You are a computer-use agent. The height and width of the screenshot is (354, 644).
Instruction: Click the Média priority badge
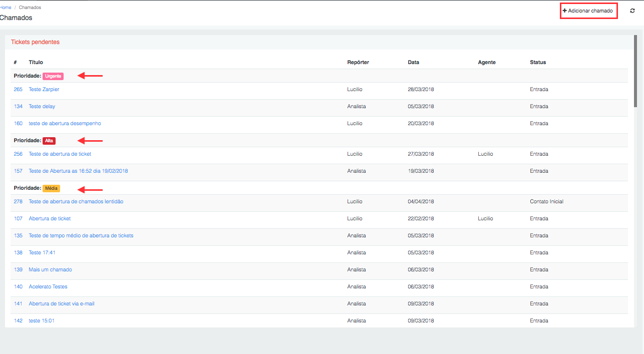pos(51,188)
